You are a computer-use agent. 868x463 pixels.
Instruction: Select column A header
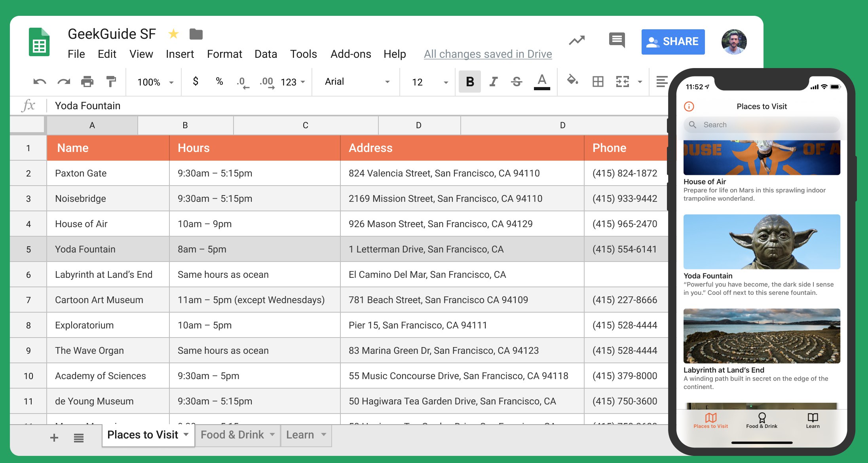[x=92, y=125]
